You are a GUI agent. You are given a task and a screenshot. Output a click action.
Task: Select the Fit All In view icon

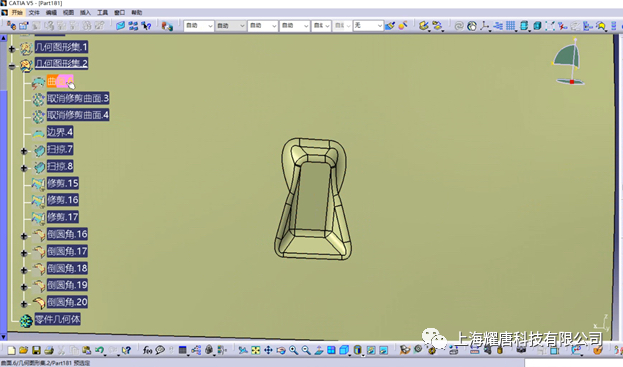pos(255,350)
